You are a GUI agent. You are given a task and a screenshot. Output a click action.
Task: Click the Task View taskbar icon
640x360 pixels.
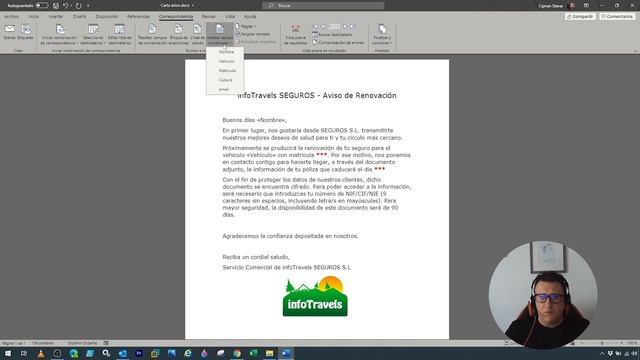24,353
